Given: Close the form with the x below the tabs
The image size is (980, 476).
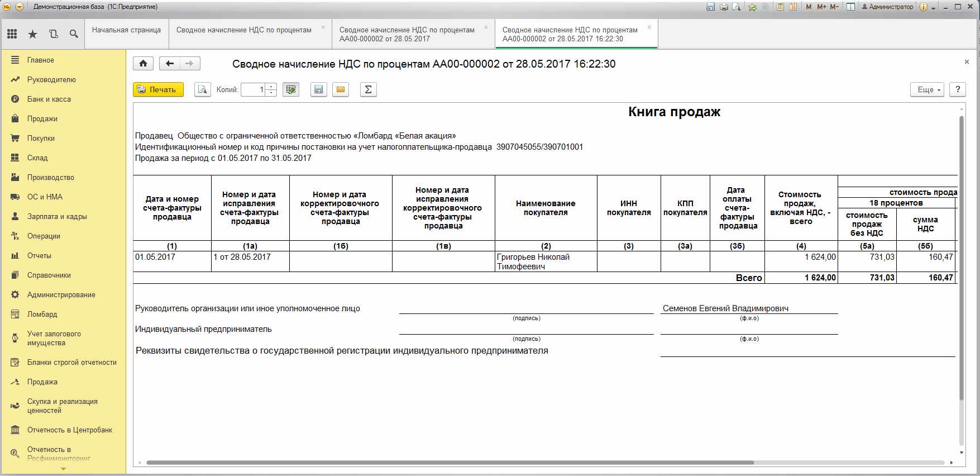Looking at the screenshot, I should click(x=967, y=62).
